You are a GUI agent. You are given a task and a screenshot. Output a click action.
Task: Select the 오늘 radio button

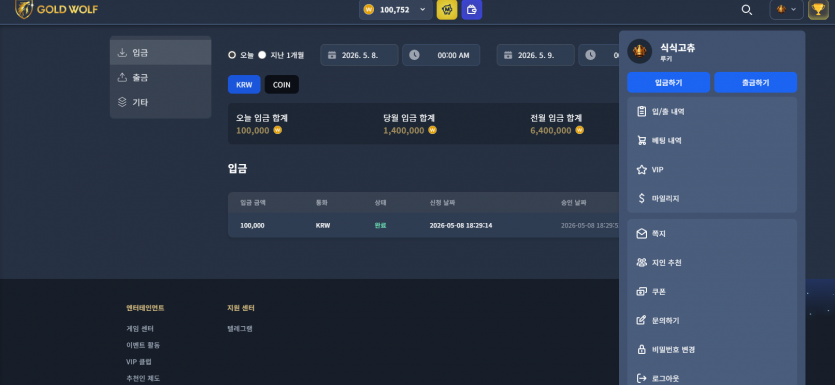click(232, 55)
